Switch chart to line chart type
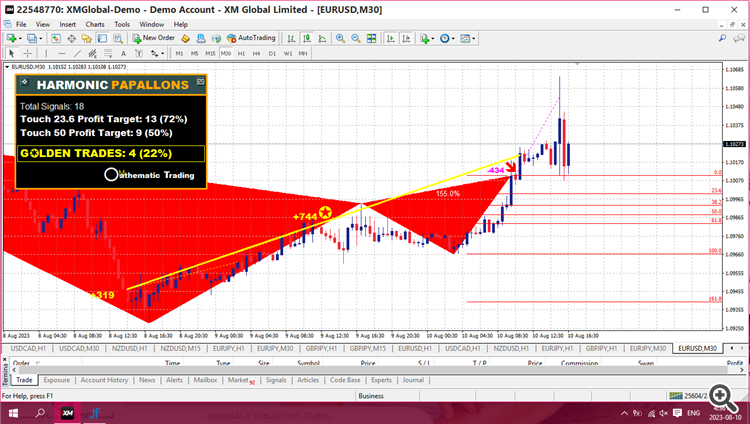 pyautogui.click(x=322, y=38)
